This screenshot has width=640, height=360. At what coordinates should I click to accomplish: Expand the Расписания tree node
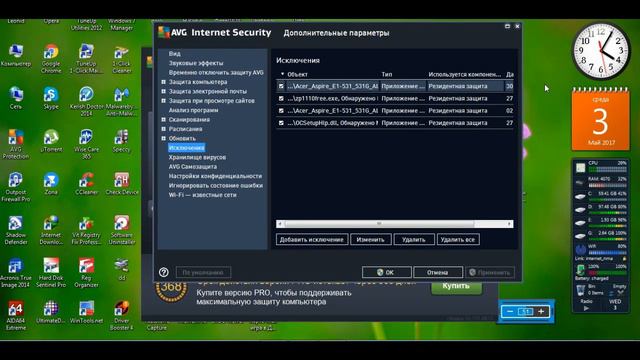coord(163,129)
